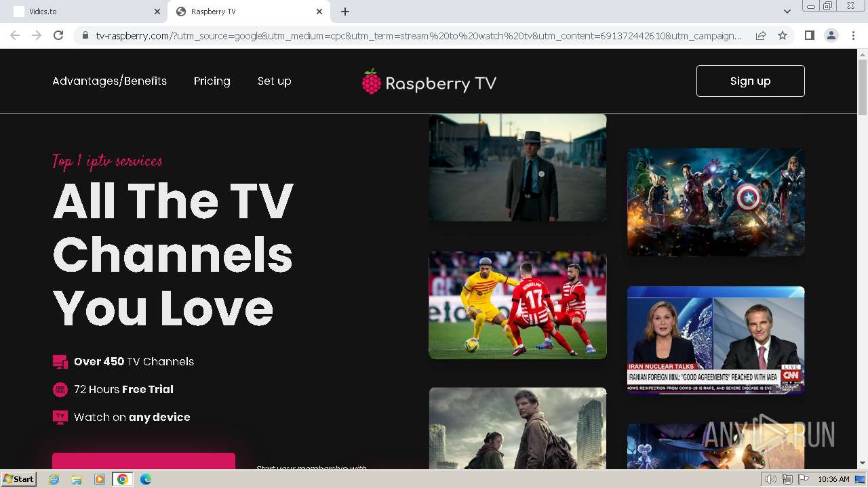Open the soccer match thumbnail
This screenshot has height=488, width=868.
tap(517, 305)
